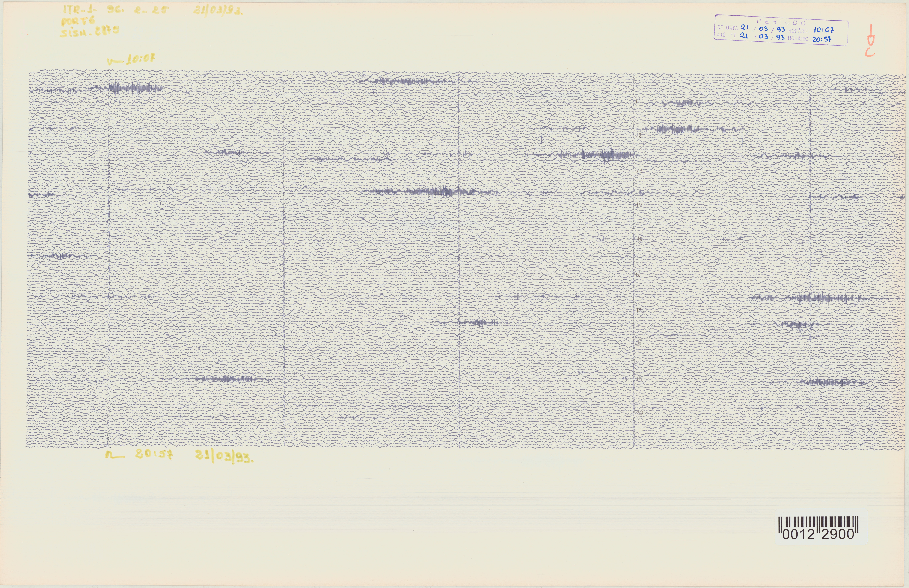The image size is (909, 588).
Task: Click the hour label "14" on the seismogram
Action: pos(639,205)
